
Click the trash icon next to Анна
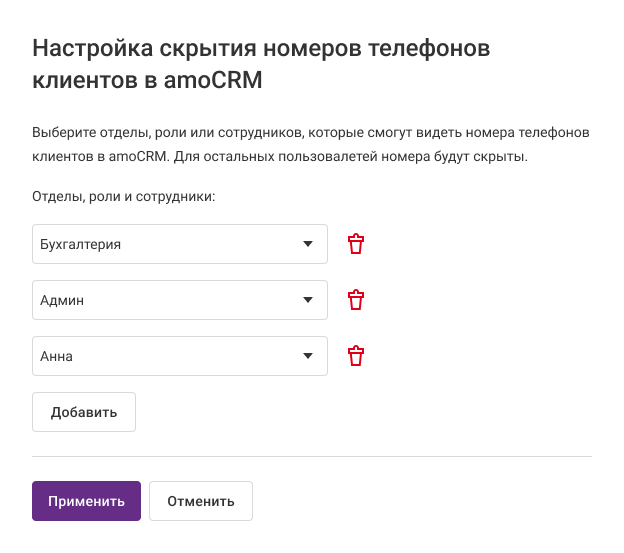(x=356, y=356)
